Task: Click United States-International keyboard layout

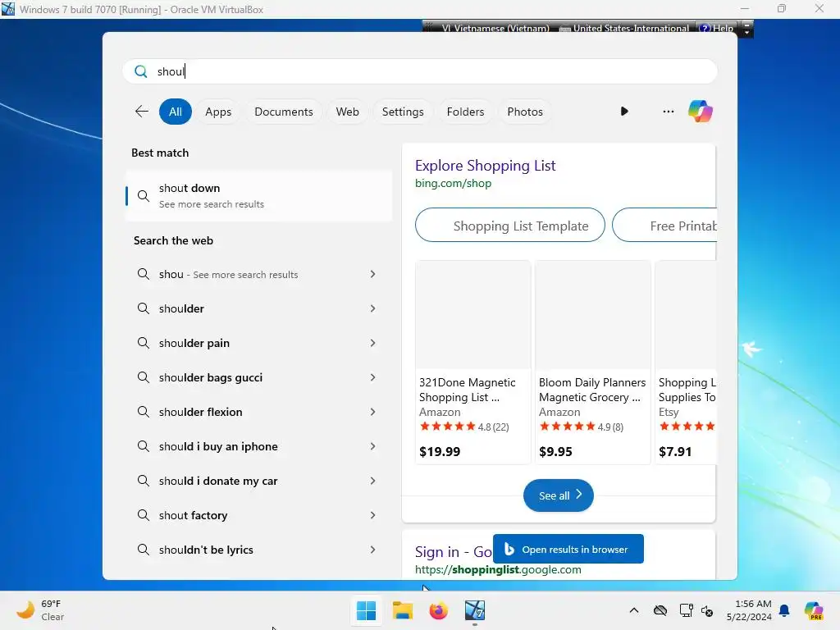Action: 624,29
